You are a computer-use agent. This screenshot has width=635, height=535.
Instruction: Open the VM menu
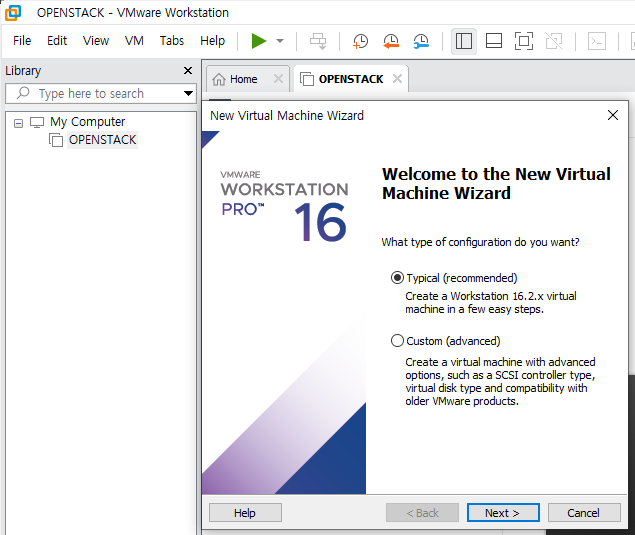tap(134, 40)
